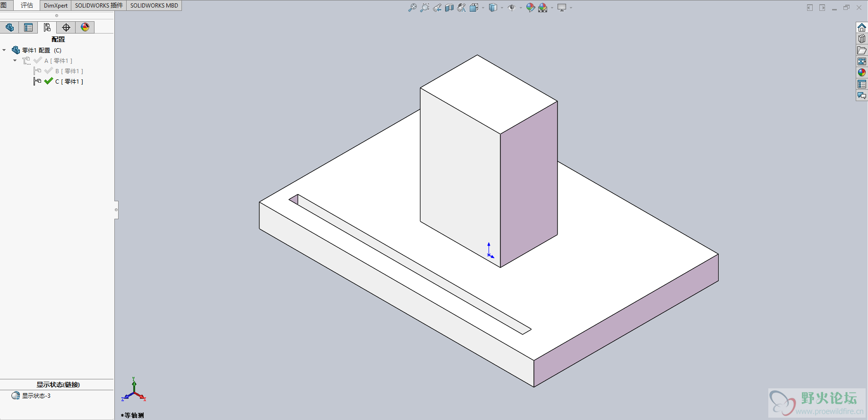The image size is (868, 420).
Task: Open the View Palette task pane
Action: click(x=862, y=61)
